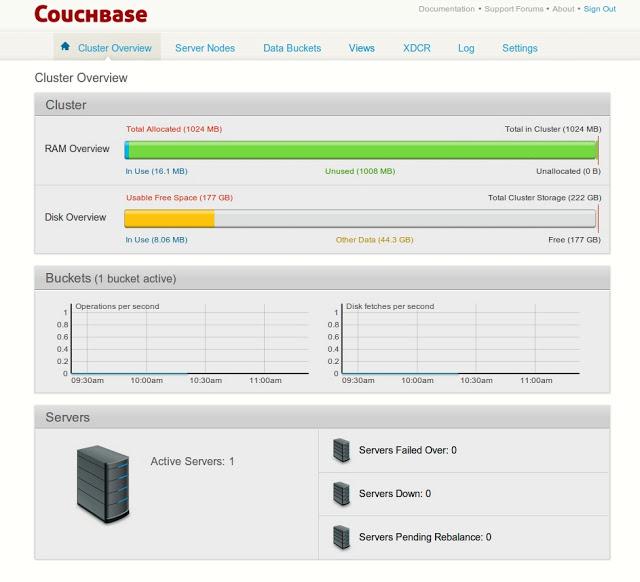Open the Log tab

pos(466,48)
